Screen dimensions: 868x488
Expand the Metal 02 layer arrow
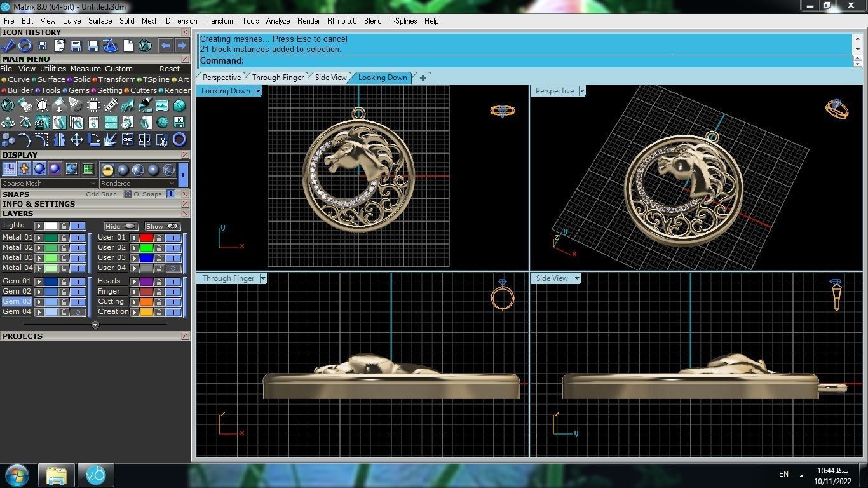click(x=39, y=248)
